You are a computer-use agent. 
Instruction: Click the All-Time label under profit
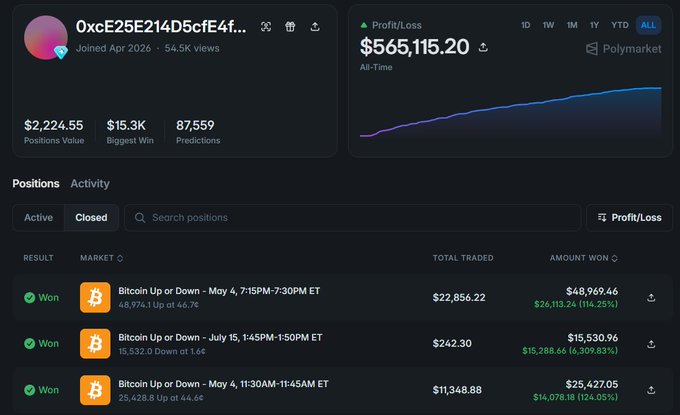click(376, 67)
